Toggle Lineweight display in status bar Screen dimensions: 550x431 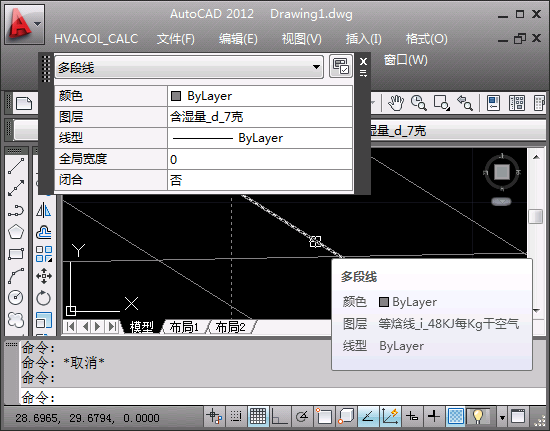pyautogui.click(x=434, y=416)
